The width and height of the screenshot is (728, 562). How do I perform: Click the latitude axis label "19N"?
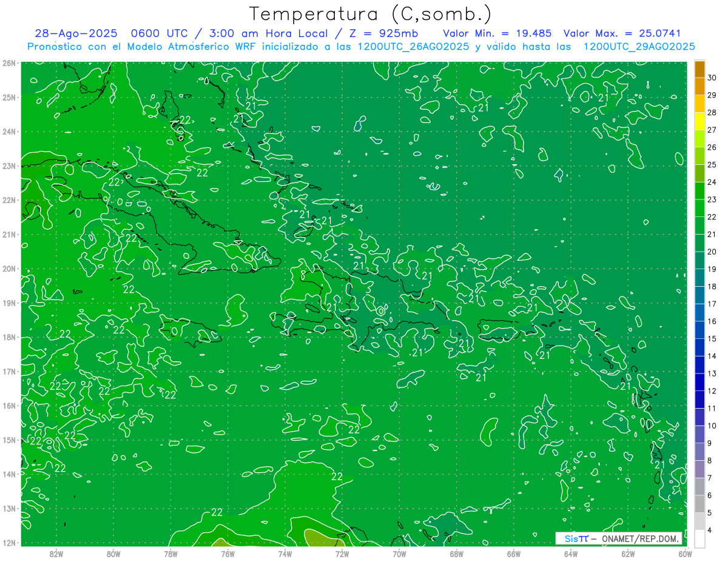click(8, 303)
